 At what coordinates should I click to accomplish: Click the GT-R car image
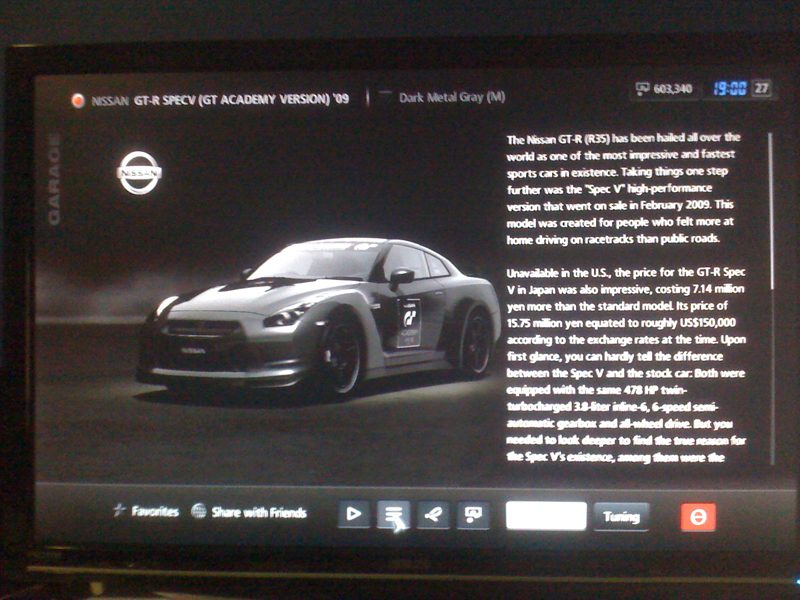pyautogui.click(x=319, y=316)
